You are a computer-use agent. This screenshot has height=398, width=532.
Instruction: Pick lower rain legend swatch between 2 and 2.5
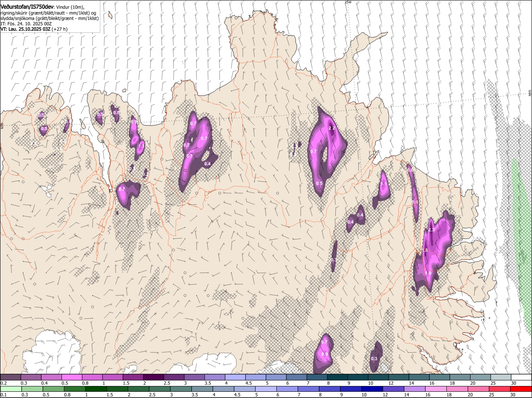click(x=138, y=389)
